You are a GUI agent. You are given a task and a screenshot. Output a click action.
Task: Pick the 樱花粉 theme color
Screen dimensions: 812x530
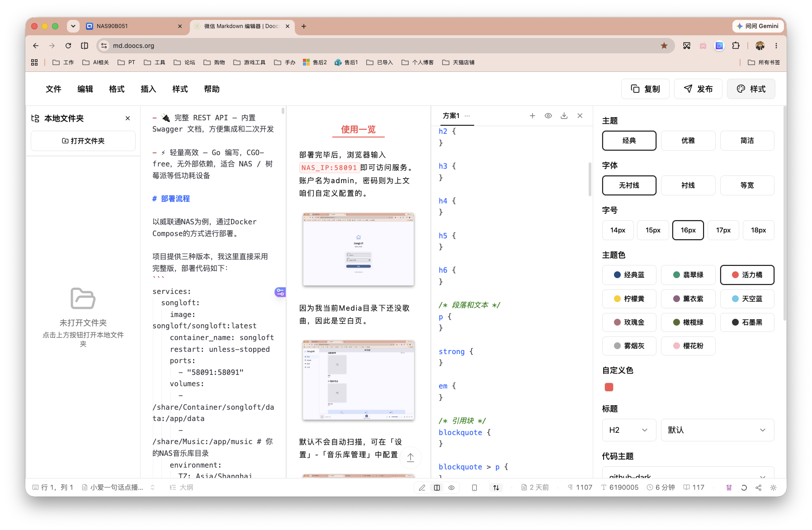[688, 346]
